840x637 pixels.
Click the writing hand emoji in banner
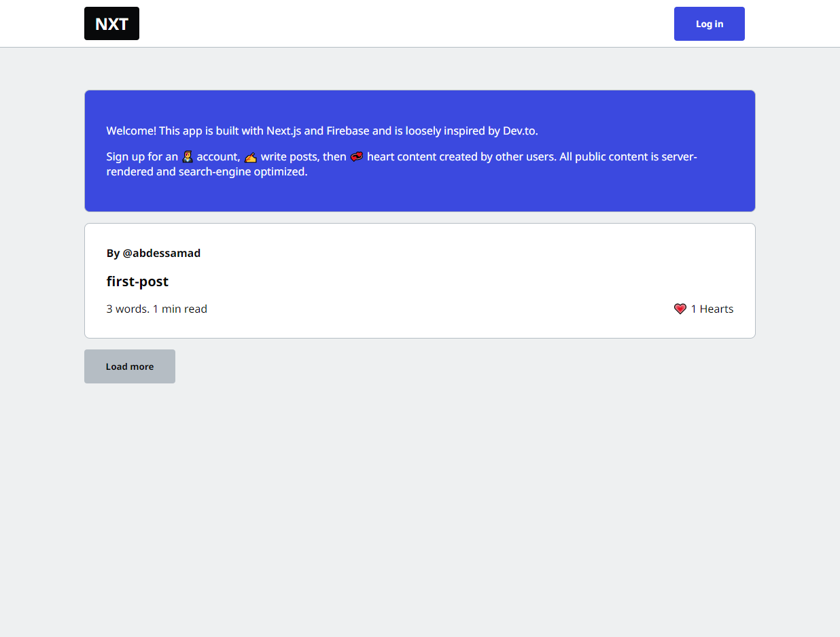point(251,157)
